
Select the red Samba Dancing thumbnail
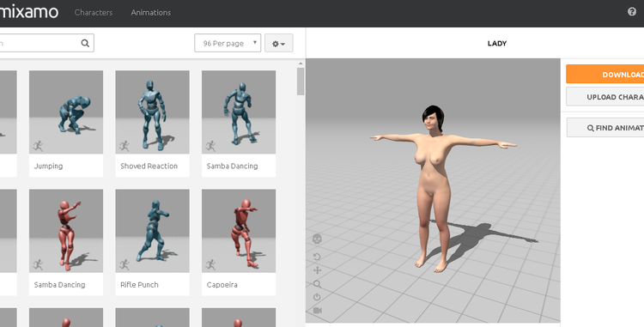(x=66, y=231)
